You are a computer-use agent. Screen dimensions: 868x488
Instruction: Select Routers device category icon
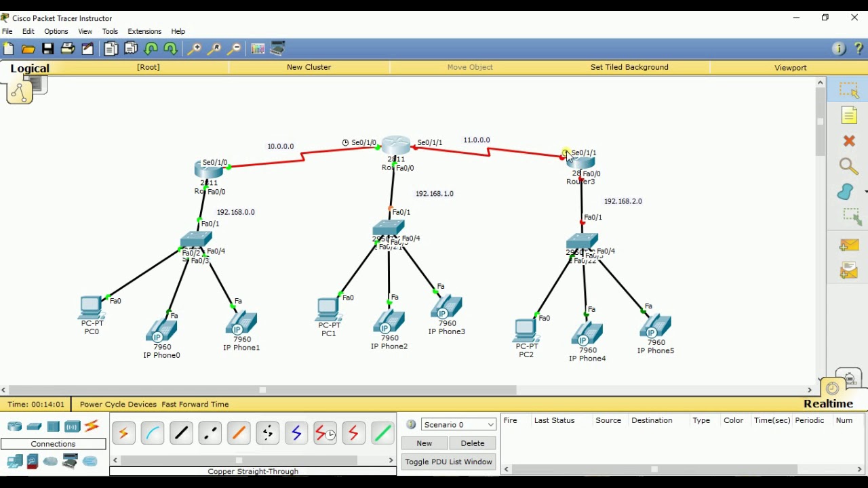pos(15,426)
